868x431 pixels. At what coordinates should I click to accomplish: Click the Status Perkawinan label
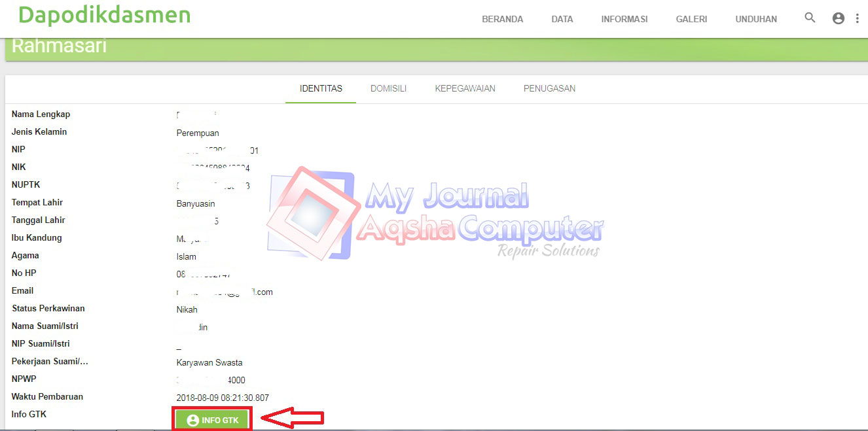coord(48,309)
